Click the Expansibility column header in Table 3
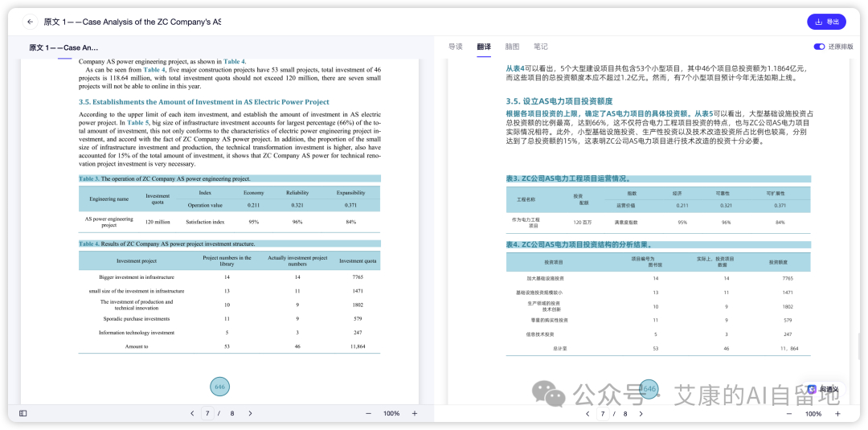The image size is (868, 430). point(351,193)
